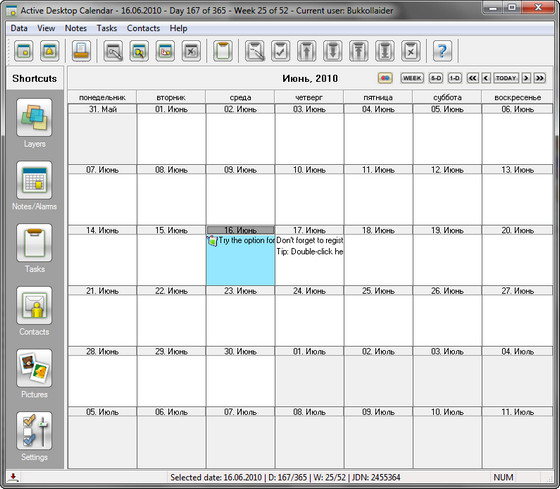Click the "Try the option for" note
The image size is (560, 489).
point(246,240)
